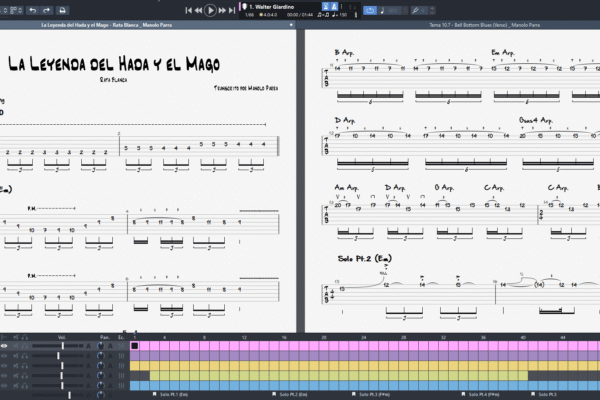Toggle visibility of the blue track
Screen dimensions: 600x400
[4, 386]
